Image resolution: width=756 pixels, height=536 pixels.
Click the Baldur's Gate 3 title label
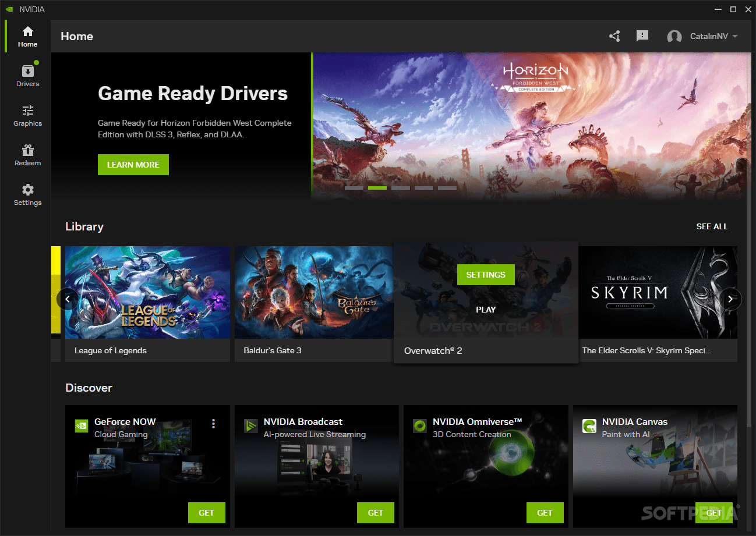point(273,351)
